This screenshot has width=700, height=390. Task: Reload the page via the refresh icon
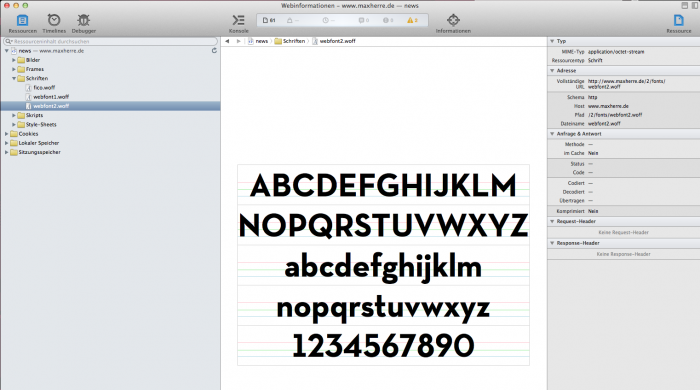[x=214, y=51]
